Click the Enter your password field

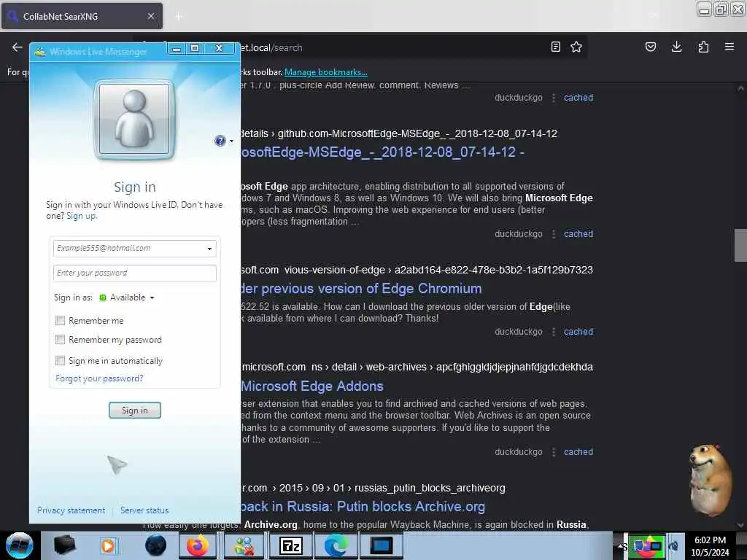click(x=135, y=273)
